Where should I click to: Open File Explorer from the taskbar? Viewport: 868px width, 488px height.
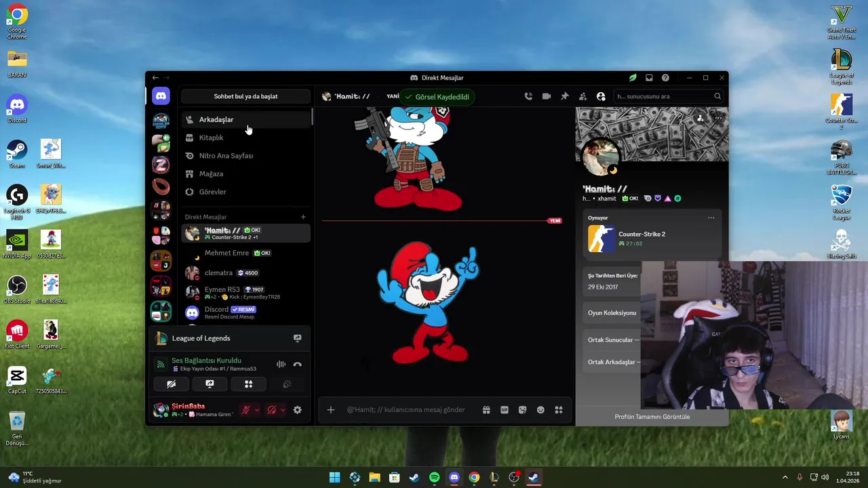374,478
